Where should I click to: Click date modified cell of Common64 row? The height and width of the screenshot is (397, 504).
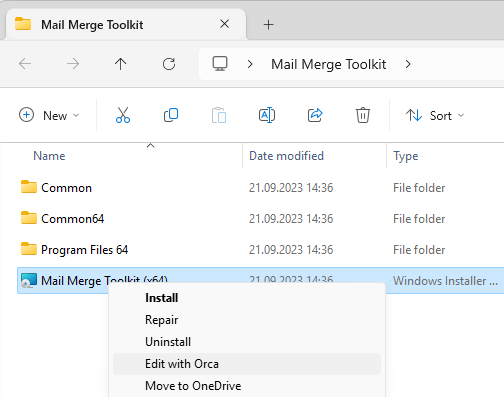[x=291, y=219]
